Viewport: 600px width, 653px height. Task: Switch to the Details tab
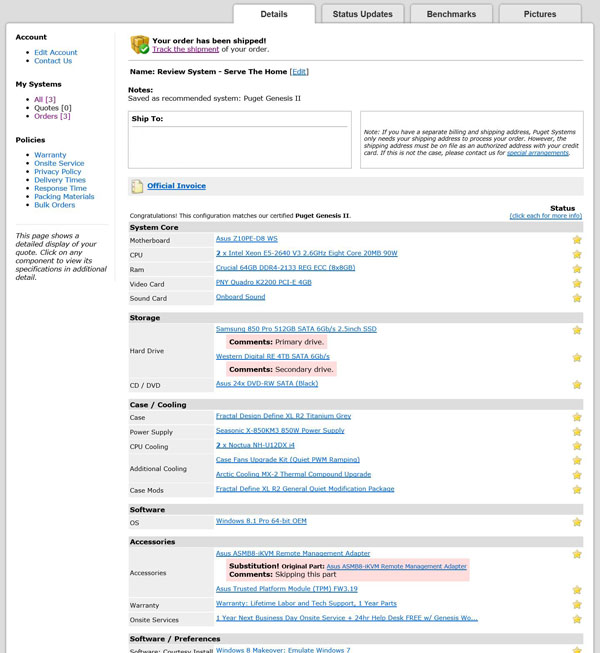click(x=274, y=14)
